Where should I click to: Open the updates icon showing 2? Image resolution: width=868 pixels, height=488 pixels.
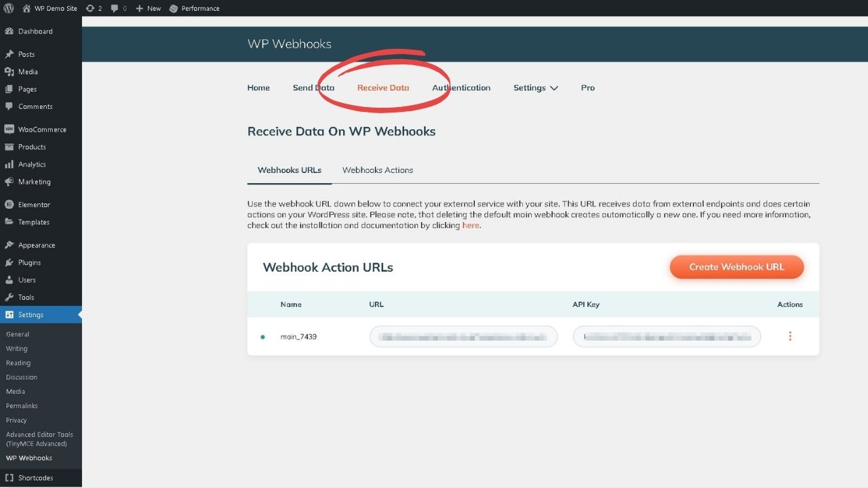(x=91, y=8)
